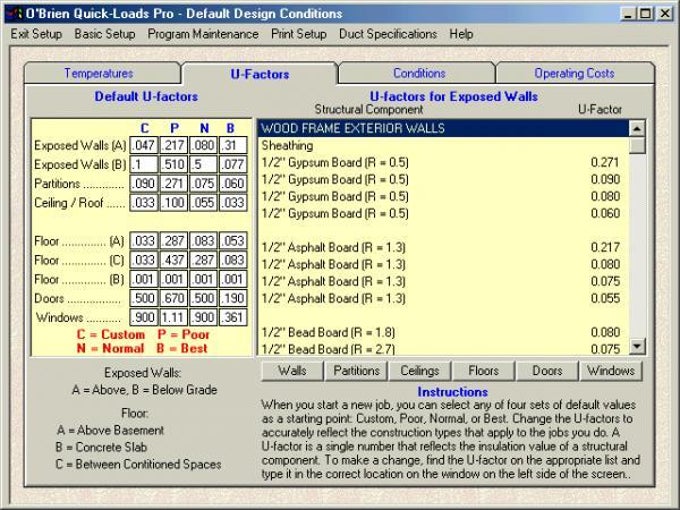Edit Partitions Poor value .271
The image size is (680, 510).
click(x=173, y=183)
